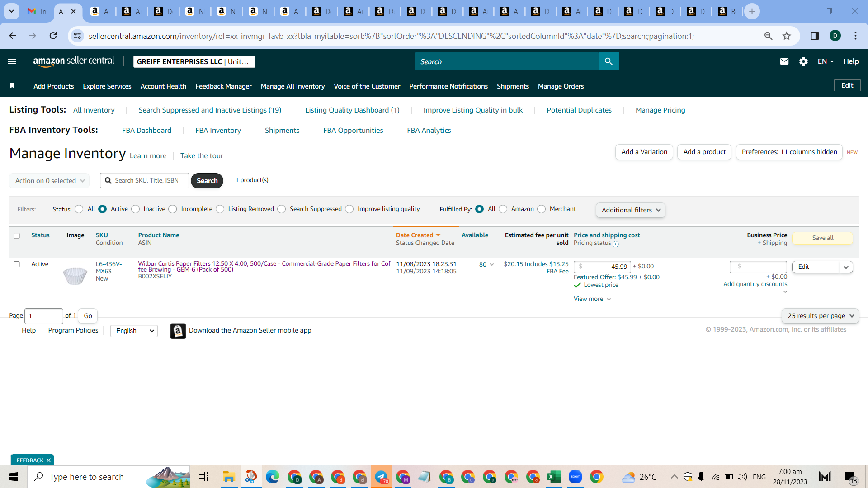Open Search Suppressed and Inactive Listings link
The width and height of the screenshot is (868, 488).
[x=210, y=110]
